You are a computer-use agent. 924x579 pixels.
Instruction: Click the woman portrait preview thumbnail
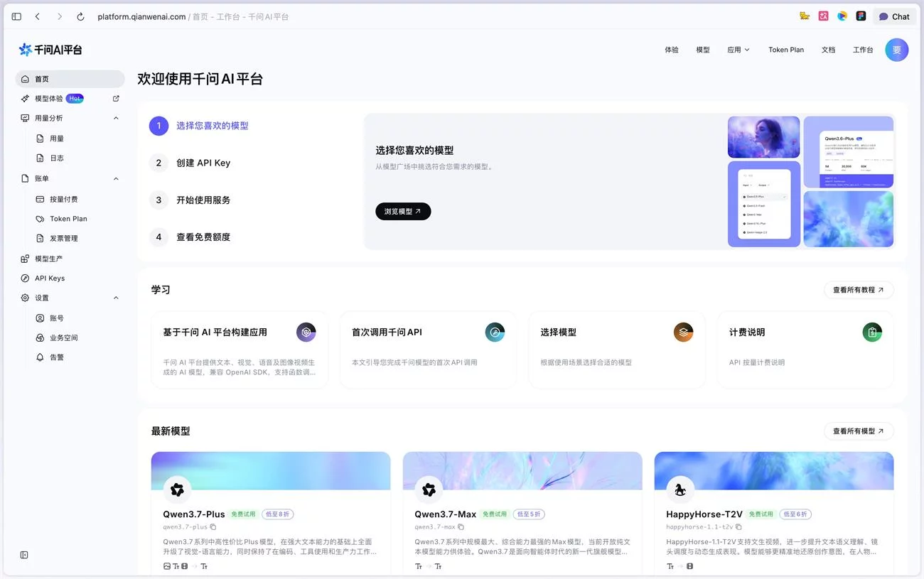tap(764, 137)
